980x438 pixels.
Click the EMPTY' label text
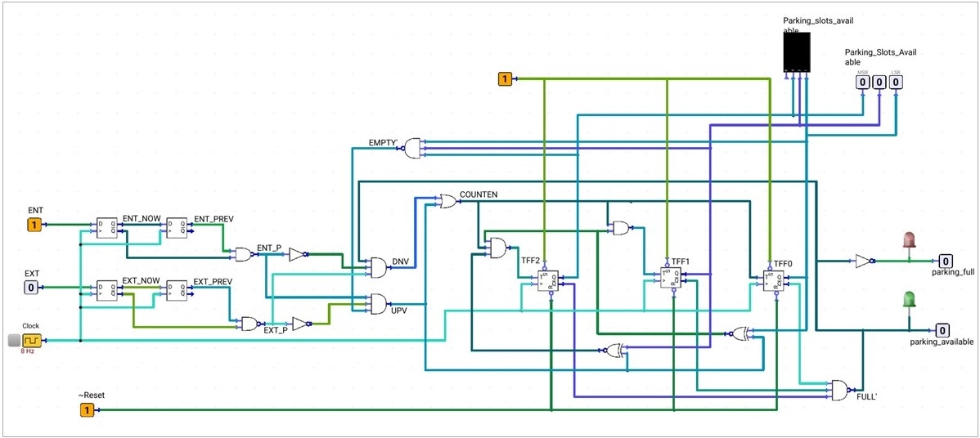tap(383, 142)
